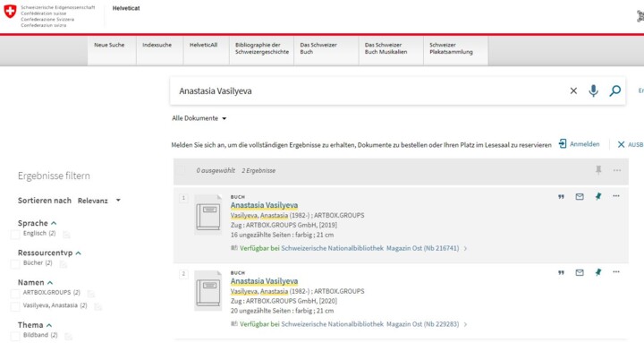
Task: Pin the first result (Nb 216741)
Action: tap(598, 197)
